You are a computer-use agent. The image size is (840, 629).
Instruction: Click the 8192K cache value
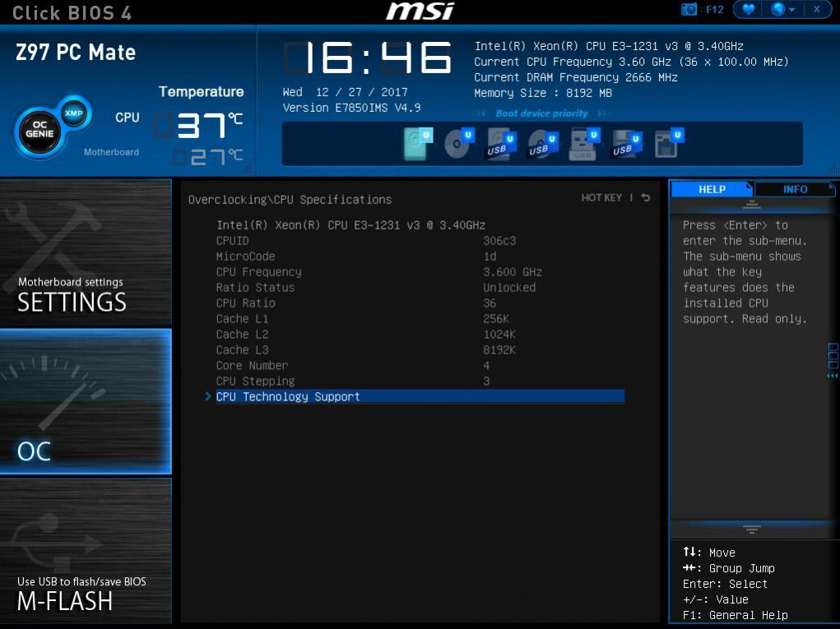499,349
